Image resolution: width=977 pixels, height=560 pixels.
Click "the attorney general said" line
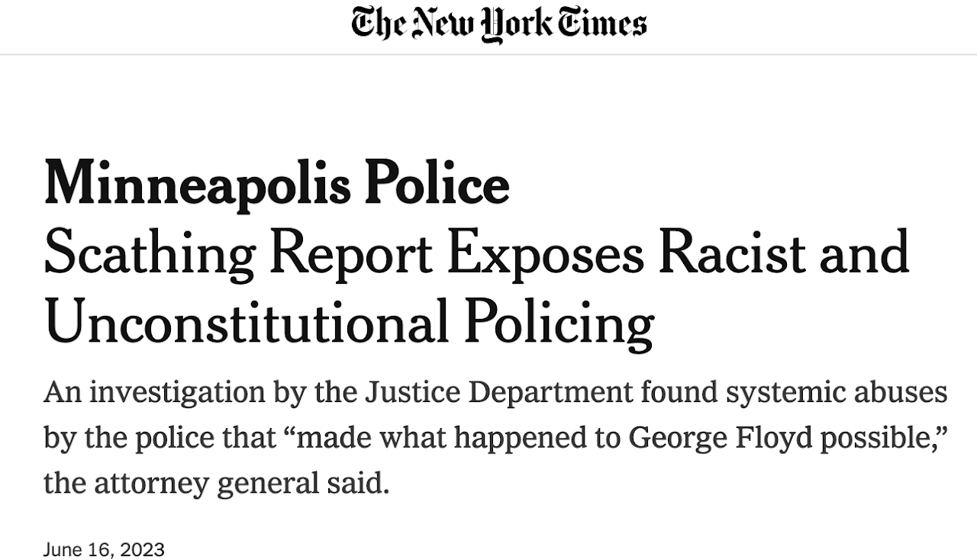216,484
